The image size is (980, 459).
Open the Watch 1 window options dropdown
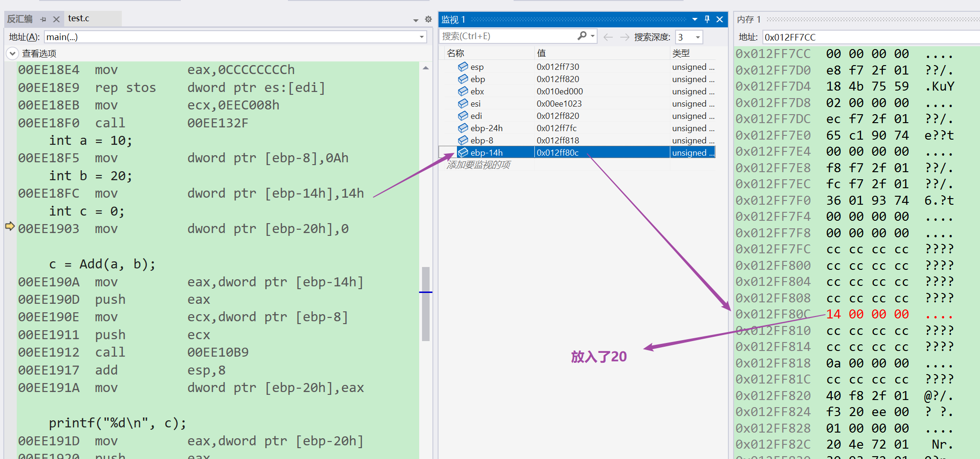point(695,19)
